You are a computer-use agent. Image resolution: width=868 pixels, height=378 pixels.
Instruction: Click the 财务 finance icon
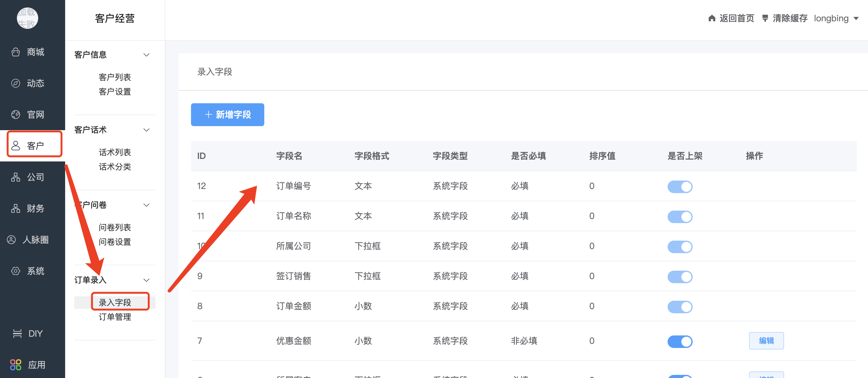[x=16, y=208]
